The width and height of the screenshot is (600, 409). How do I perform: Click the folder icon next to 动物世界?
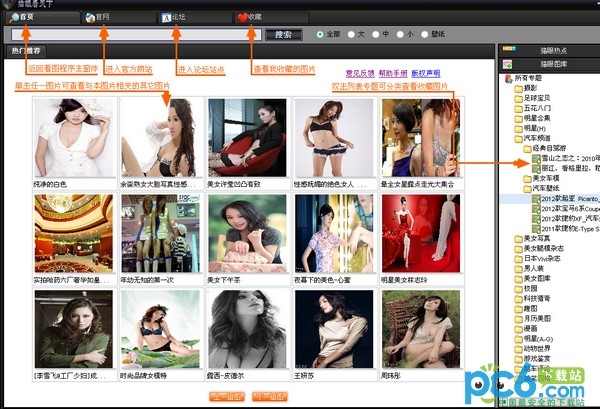tap(518, 349)
